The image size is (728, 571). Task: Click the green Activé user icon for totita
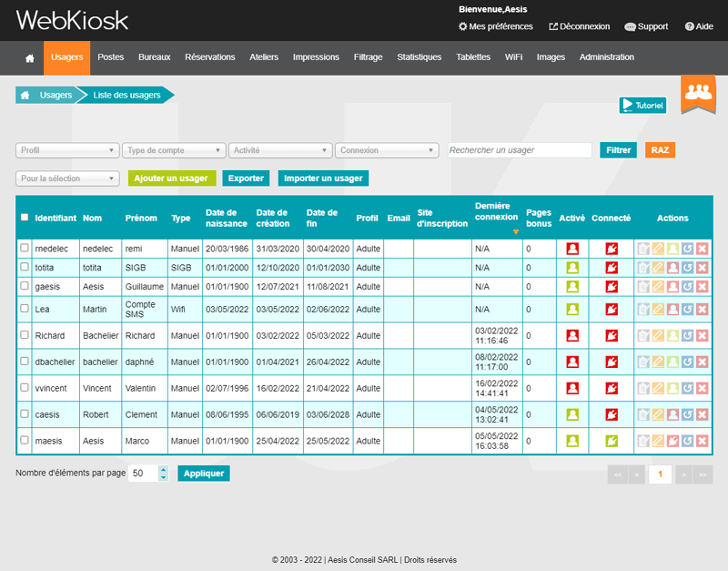572,268
